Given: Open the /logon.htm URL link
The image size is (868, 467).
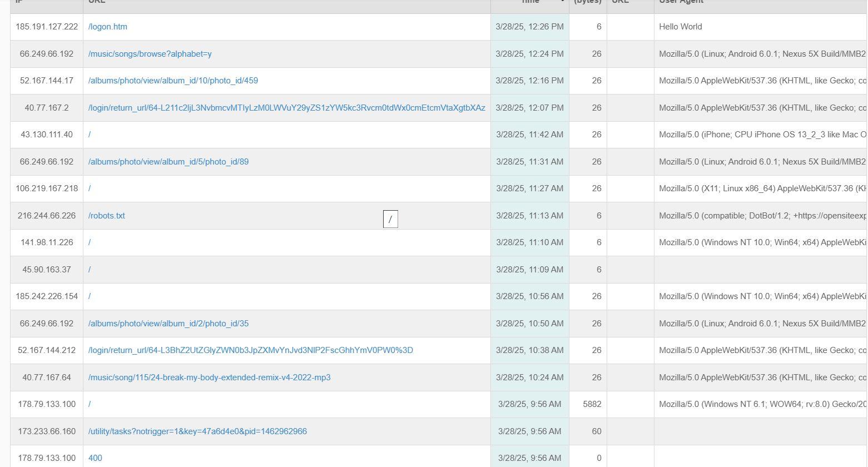Looking at the screenshot, I should click(107, 27).
